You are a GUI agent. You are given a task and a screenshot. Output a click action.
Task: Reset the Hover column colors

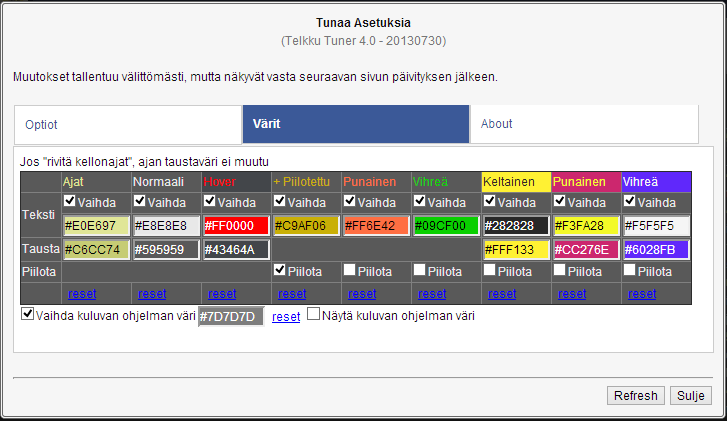[x=222, y=294]
